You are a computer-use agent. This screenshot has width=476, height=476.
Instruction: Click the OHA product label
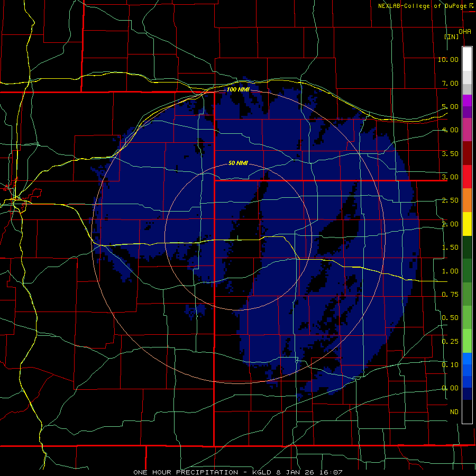(465, 32)
